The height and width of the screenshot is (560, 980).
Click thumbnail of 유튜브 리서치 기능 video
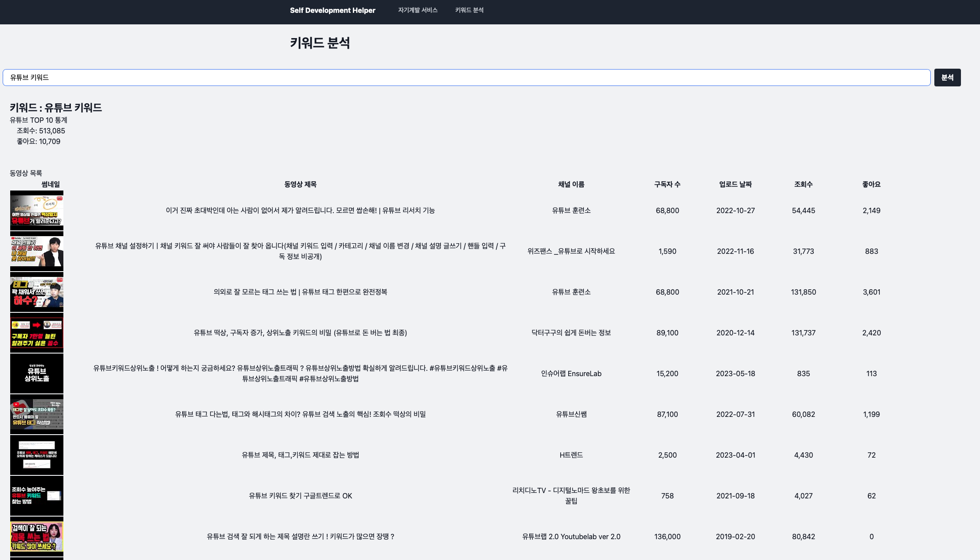pyautogui.click(x=37, y=210)
